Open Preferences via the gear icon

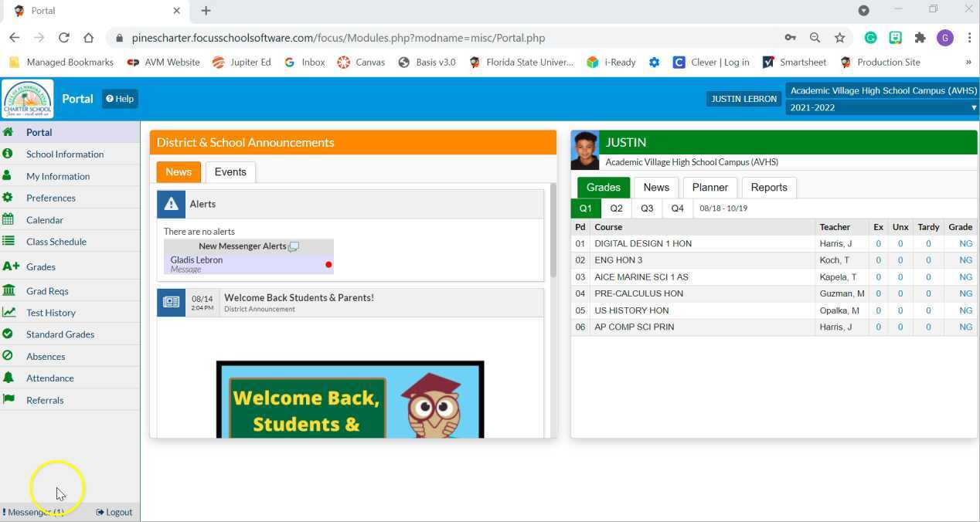7,198
